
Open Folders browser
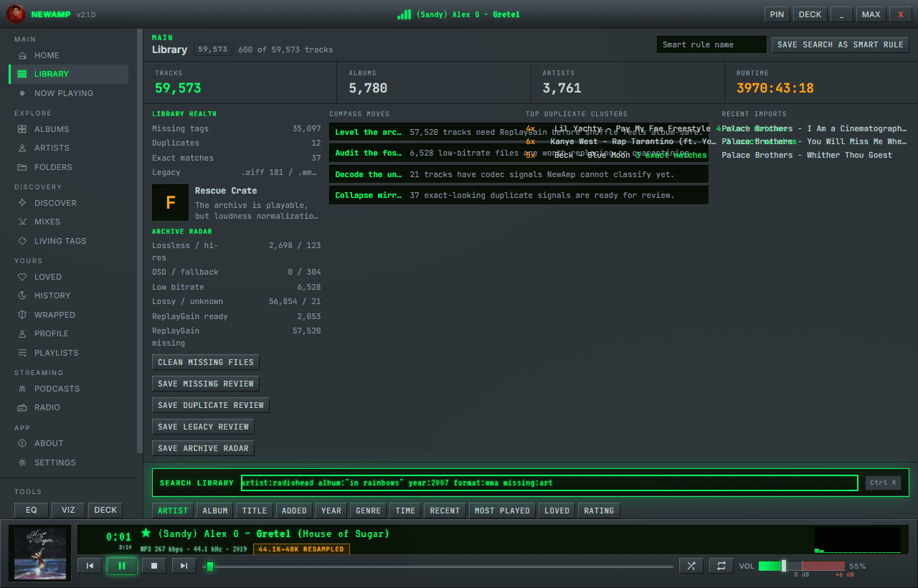[x=69, y=167]
